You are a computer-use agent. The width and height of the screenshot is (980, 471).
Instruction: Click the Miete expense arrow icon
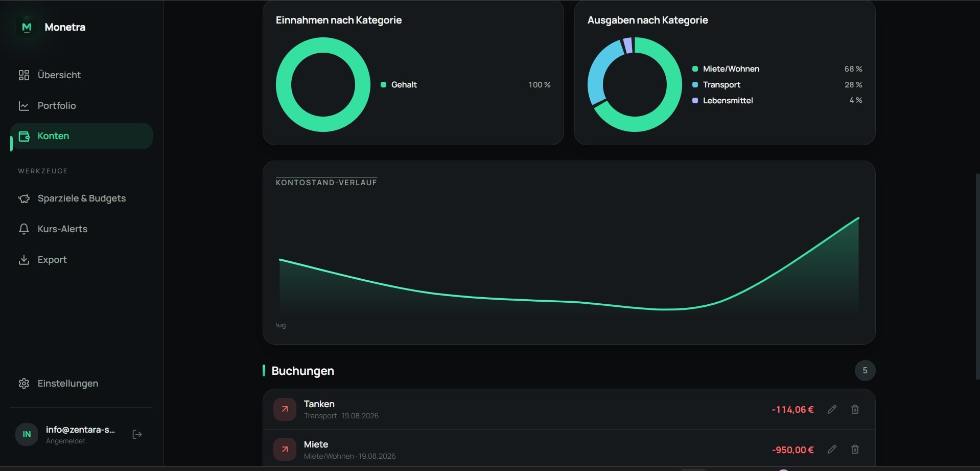(x=285, y=450)
